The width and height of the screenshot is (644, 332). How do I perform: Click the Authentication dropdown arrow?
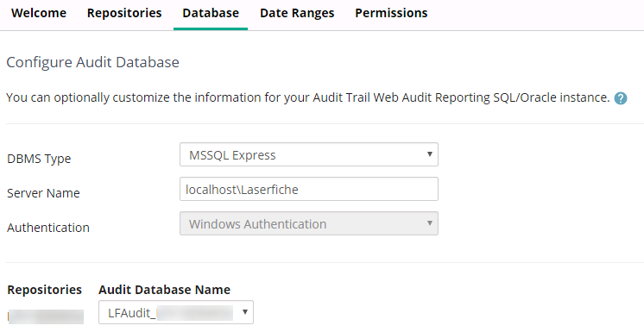pos(429,223)
